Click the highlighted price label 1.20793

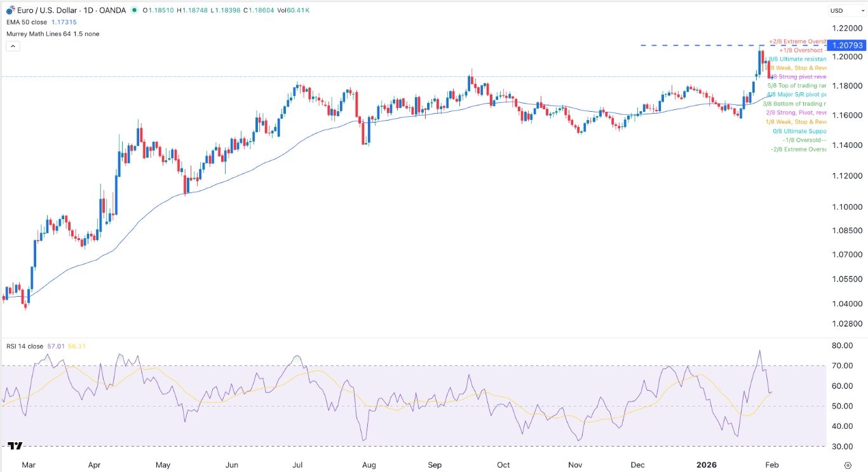click(847, 45)
